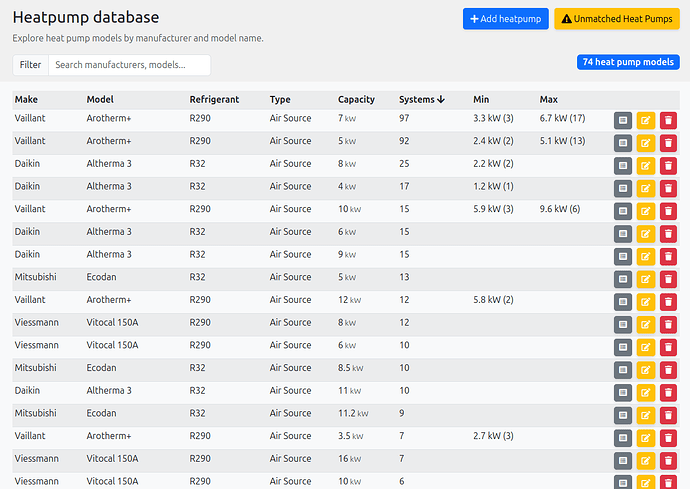Click the 74 heat pump models badge
690x489 pixels.
628,62
